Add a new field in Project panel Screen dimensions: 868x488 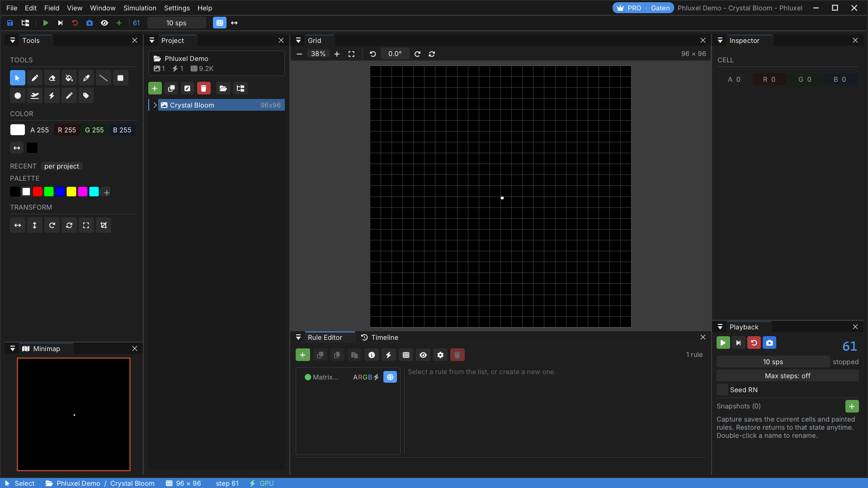155,89
